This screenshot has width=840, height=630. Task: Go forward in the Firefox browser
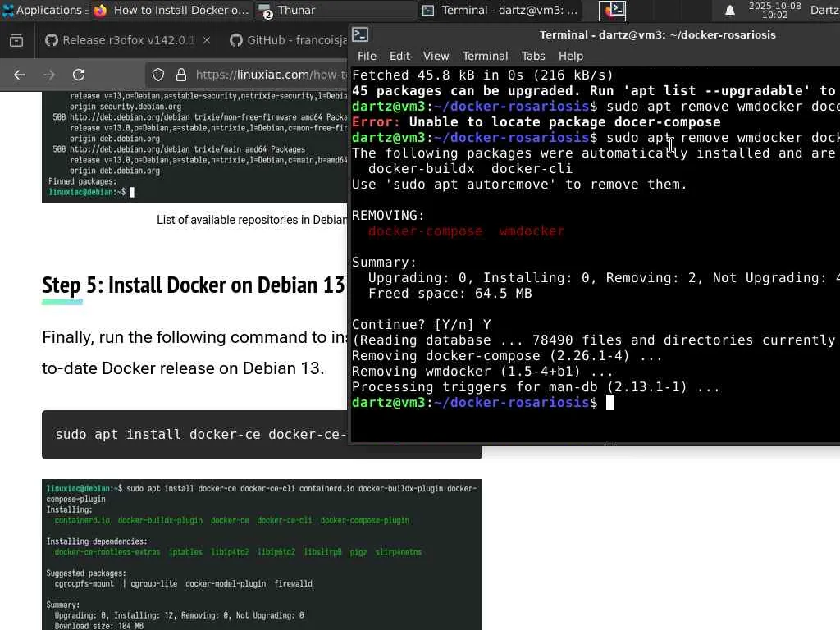pos(49,75)
